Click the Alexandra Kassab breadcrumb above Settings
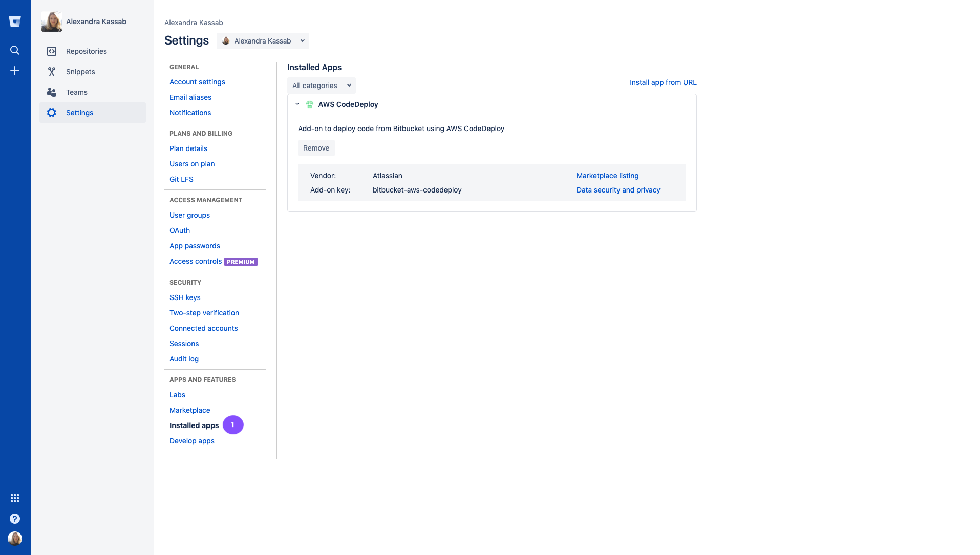The height and width of the screenshot is (555, 980). click(194, 23)
